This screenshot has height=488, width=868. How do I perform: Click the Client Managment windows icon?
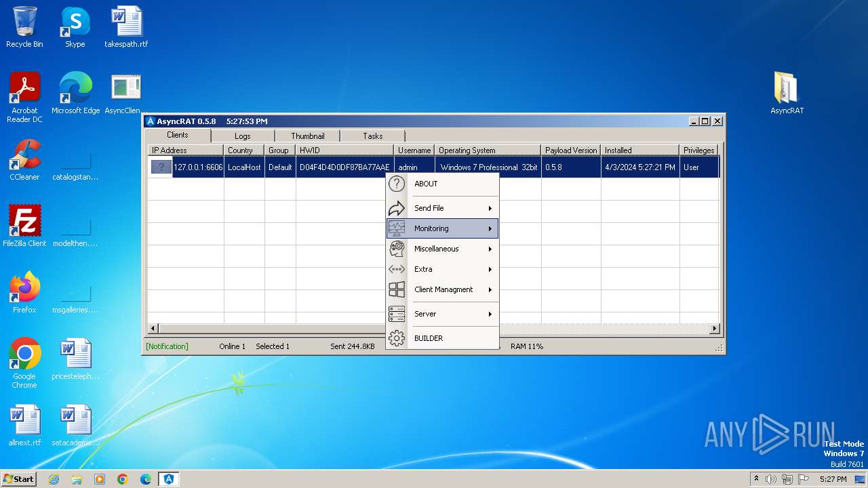click(397, 289)
